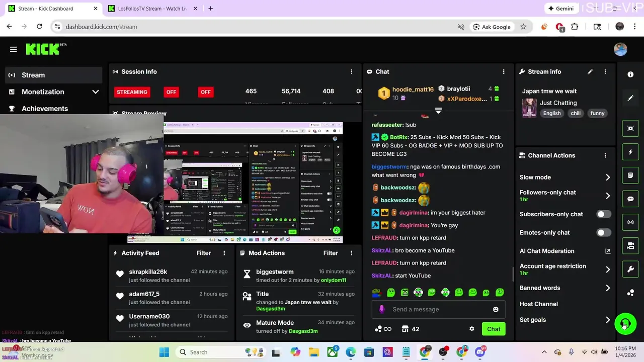Viewport: 644px width, 362px height.
Task: Click hoodie_matt16 top gifter name
Action: point(413,89)
